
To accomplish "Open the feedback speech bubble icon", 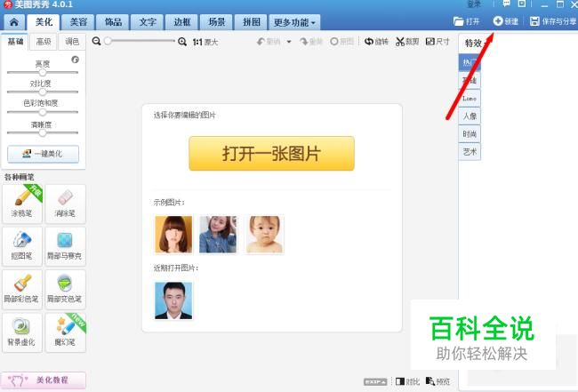I will (x=507, y=4).
